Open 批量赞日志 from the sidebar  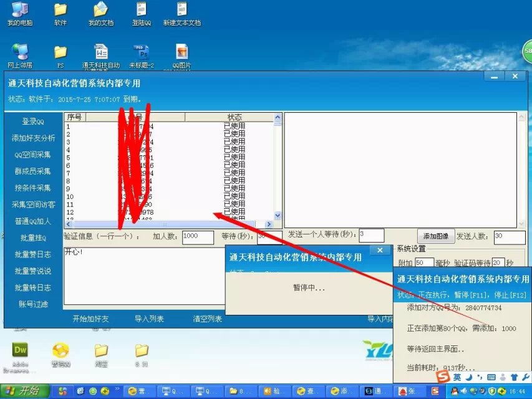coord(33,254)
